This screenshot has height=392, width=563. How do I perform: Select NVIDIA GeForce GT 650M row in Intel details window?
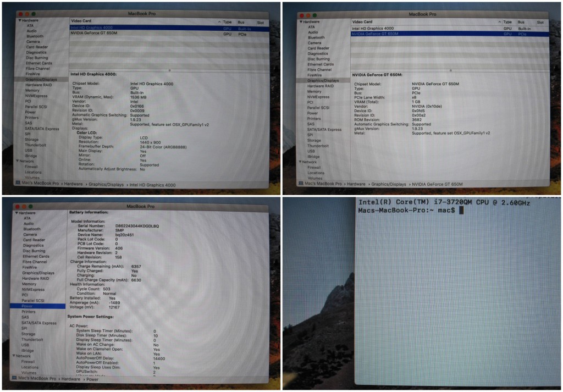pos(169,33)
